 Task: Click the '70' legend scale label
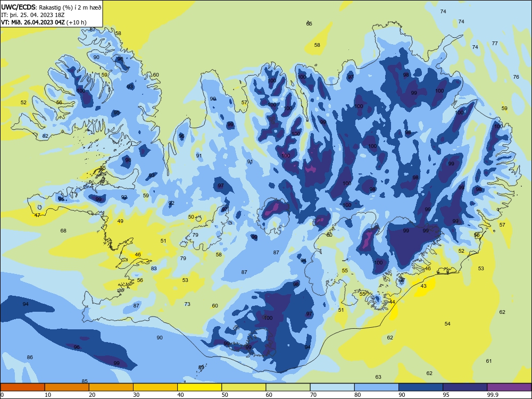[313, 395]
